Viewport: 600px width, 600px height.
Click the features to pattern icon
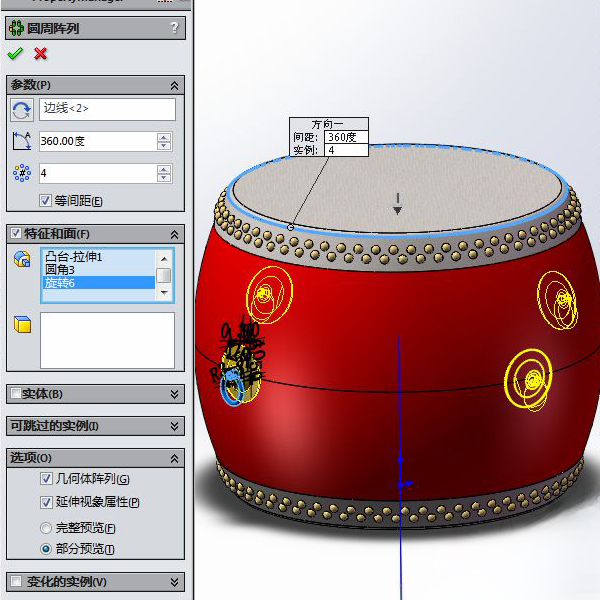22,259
